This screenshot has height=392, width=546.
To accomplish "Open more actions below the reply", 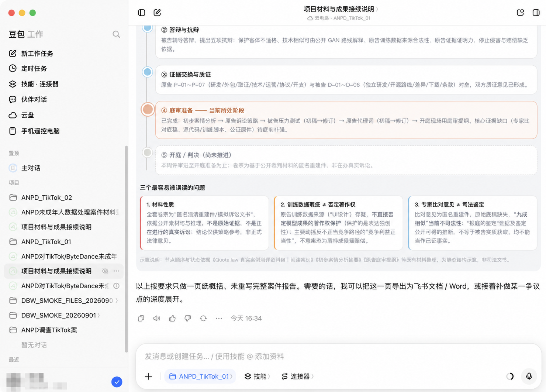I will point(219,318).
